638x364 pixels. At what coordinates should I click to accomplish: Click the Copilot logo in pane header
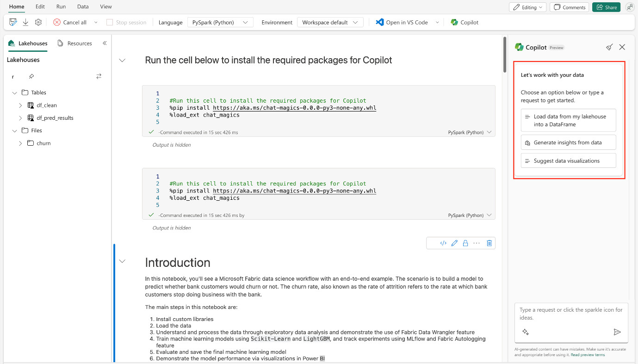(519, 47)
